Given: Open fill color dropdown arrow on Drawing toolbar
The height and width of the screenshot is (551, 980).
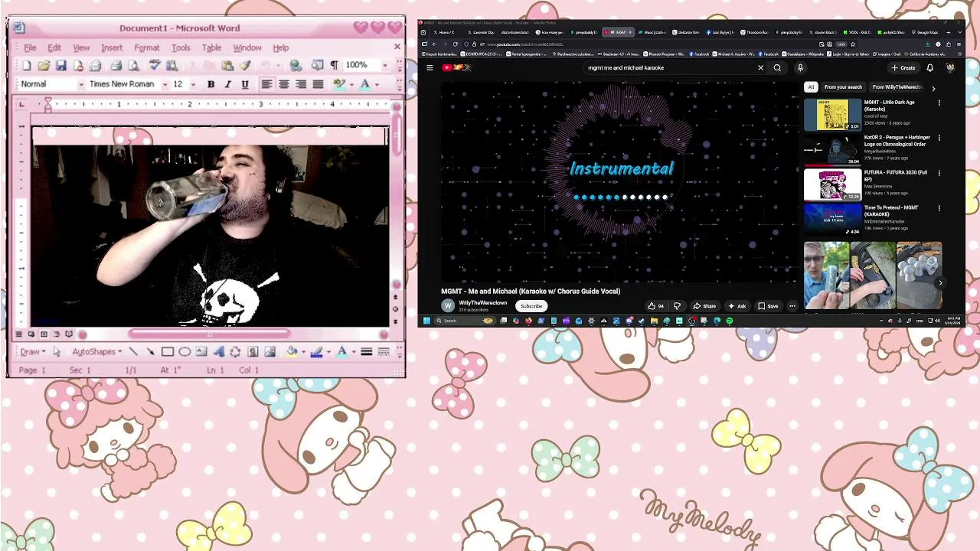Looking at the screenshot, I should [303, 352].
